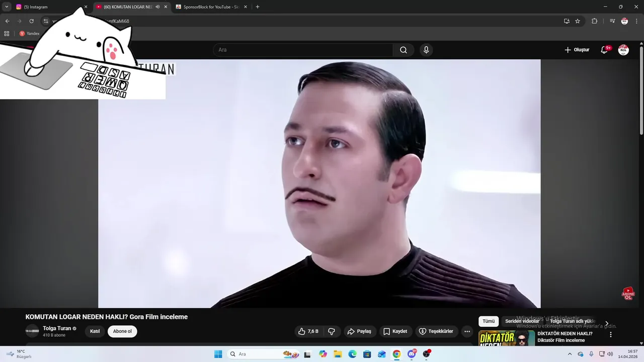This screenshot has width=644, height=362.
Task: Click the Tolga Turan channel avatar
Action: (x=32, y=331)
